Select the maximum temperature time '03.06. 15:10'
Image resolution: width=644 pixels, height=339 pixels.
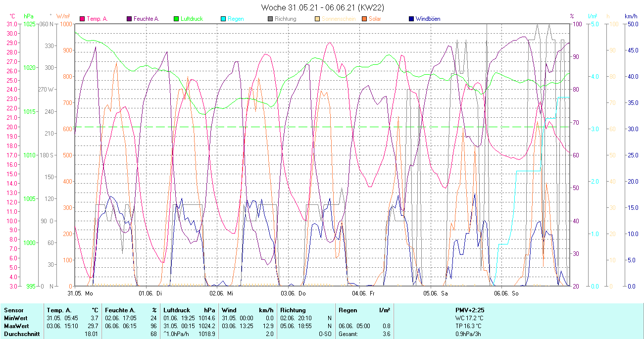63,326
